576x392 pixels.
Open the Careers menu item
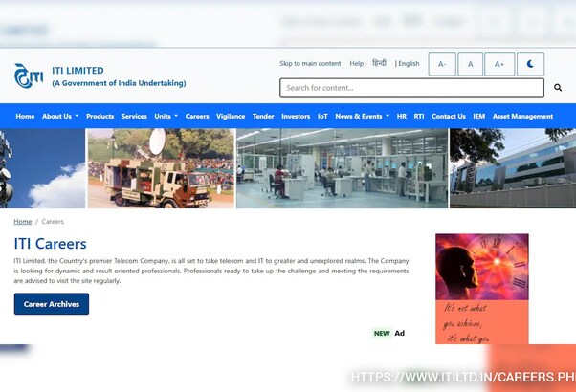pyautogui.click(x=197, y=117)
